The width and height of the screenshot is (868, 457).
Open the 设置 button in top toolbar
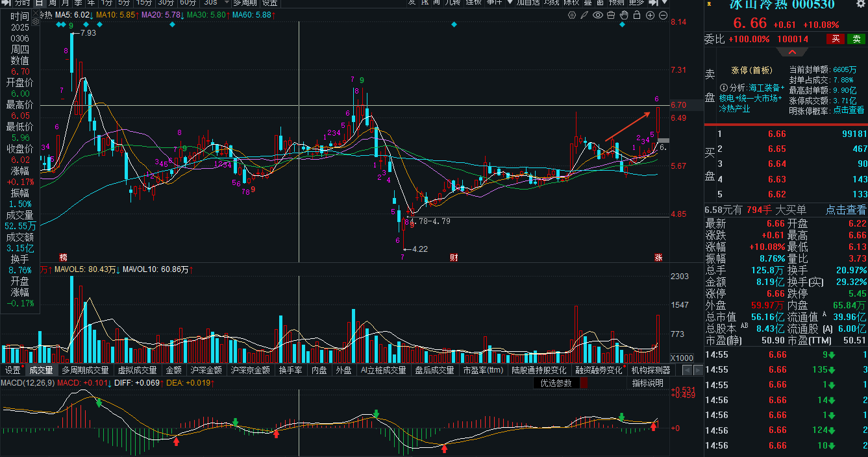(270, 3)
